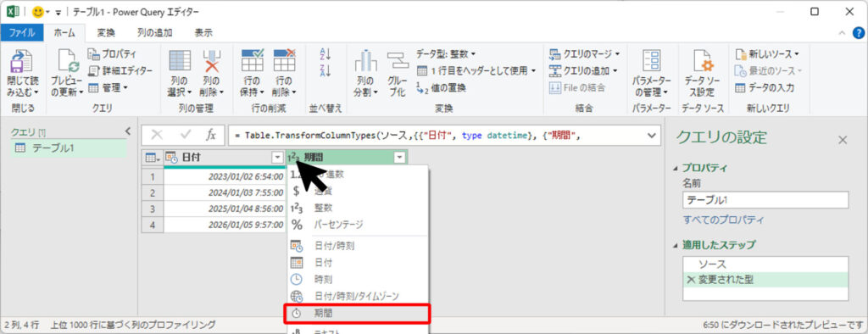Image resolution: width=868 pixels, height=334 pixels.
Task: Select Date/Time (日付/時刻) data type
Action: [x=358, y=246]
